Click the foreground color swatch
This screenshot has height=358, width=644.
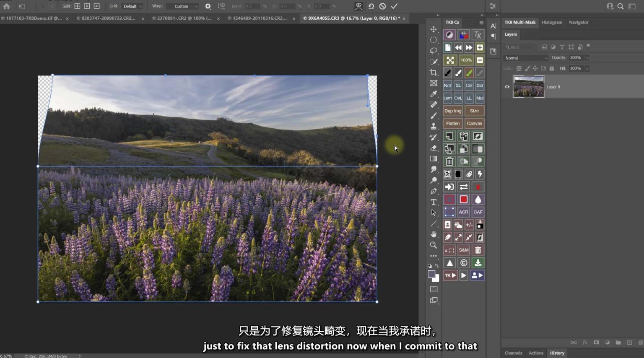pyautogui.click(x=431, y=274)
